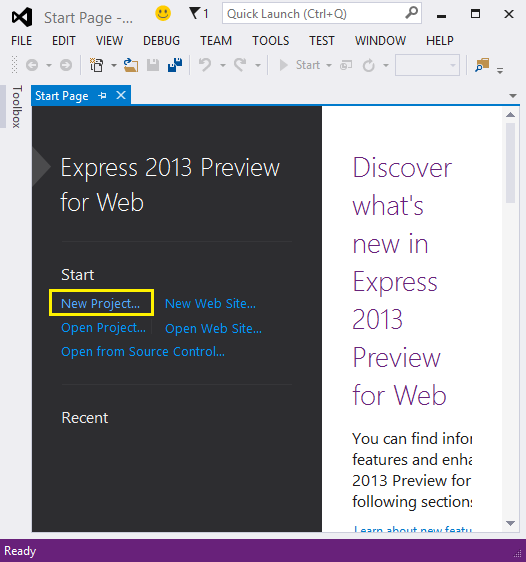Collapse the Start Page side arrow
This screenshot has width=526, height=562.
(x=41, y=167)
